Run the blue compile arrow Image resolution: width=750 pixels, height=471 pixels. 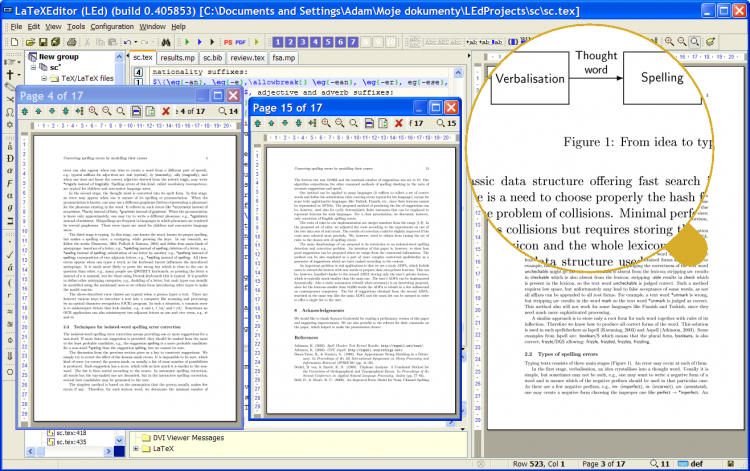click(x=199, y=42)
